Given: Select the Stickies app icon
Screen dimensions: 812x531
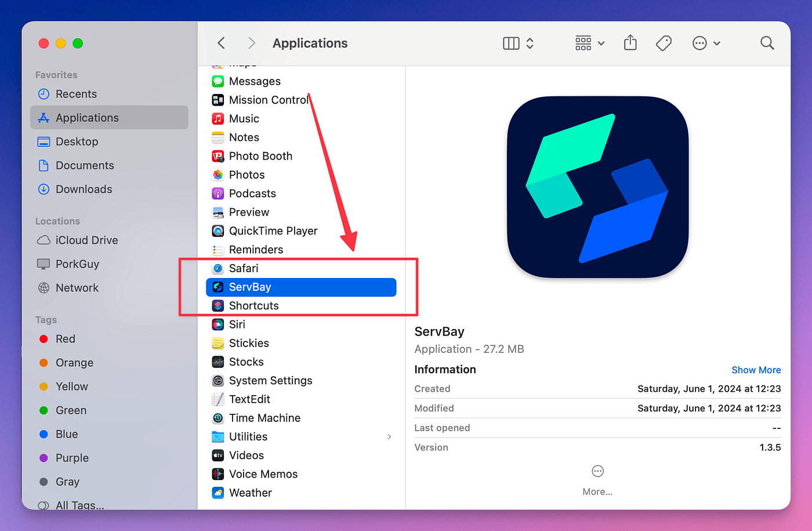Looking at the screenshot, I should pyautogui.click(x=218, y=343).
